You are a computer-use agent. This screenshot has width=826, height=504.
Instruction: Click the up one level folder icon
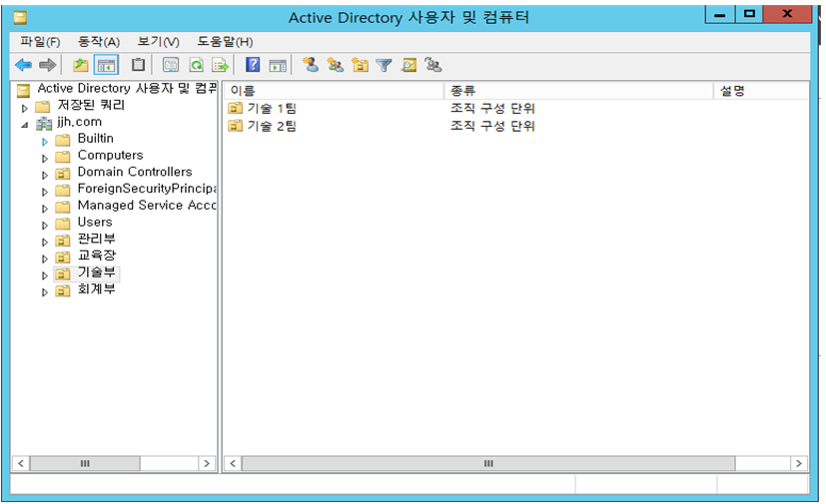pos(81,65)
